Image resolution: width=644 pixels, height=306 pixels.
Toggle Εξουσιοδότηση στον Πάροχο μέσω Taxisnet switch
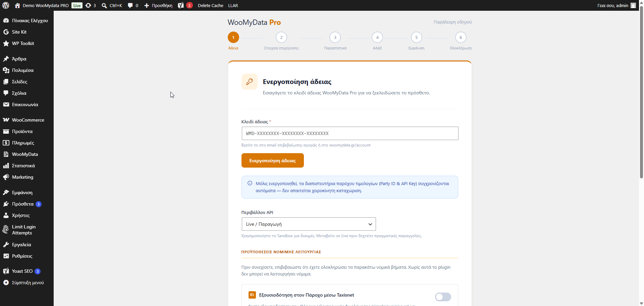tap(443, 297)
